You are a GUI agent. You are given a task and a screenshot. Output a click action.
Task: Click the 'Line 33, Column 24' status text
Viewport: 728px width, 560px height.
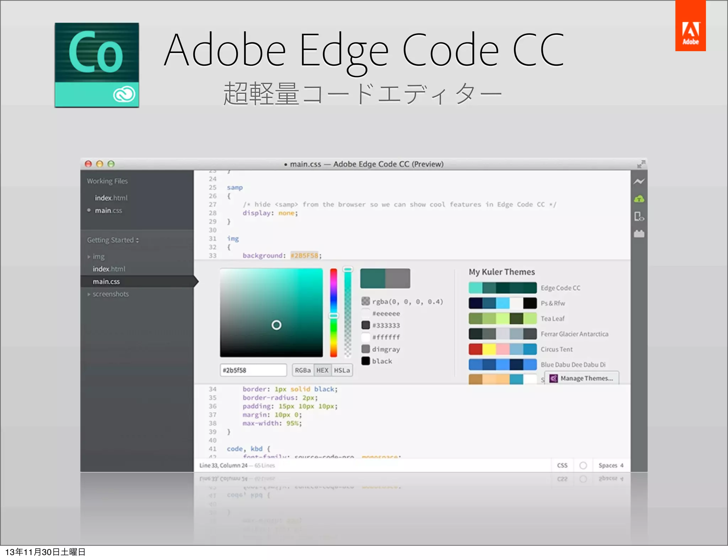[223, 465]
